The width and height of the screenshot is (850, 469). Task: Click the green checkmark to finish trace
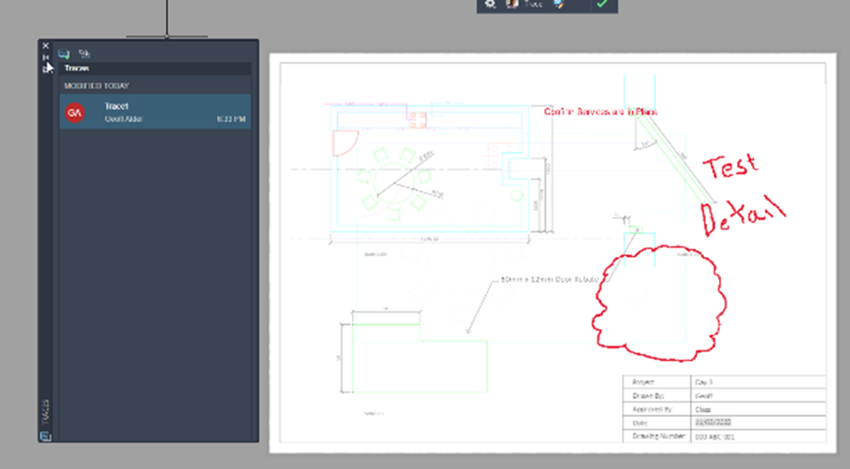click(601, 4)
